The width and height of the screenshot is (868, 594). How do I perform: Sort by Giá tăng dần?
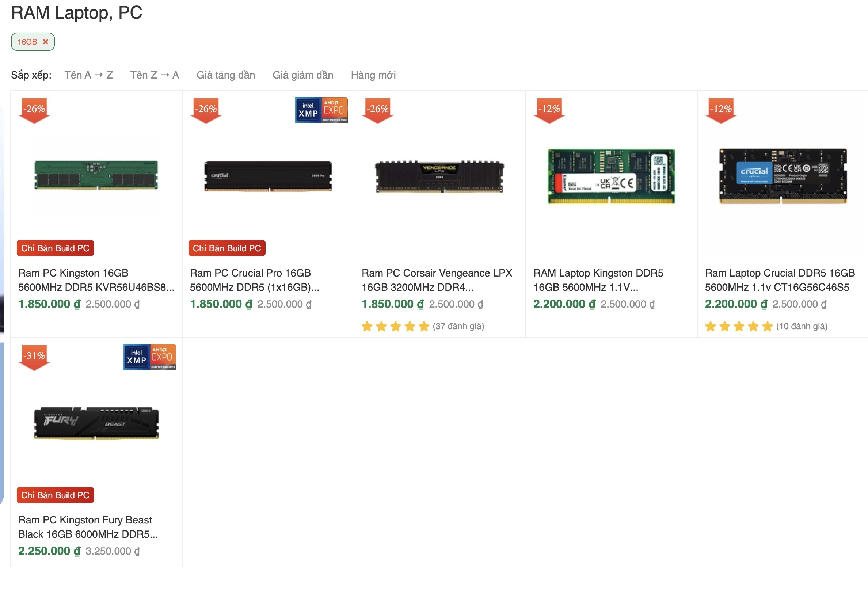(226, 75)
